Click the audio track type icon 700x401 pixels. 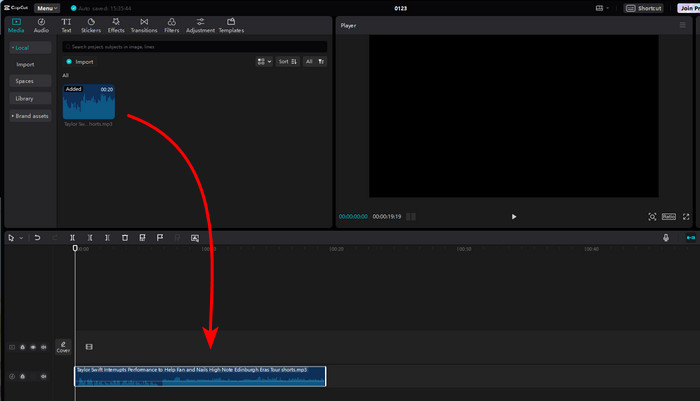pyautogui.click(x=12, y=376)
